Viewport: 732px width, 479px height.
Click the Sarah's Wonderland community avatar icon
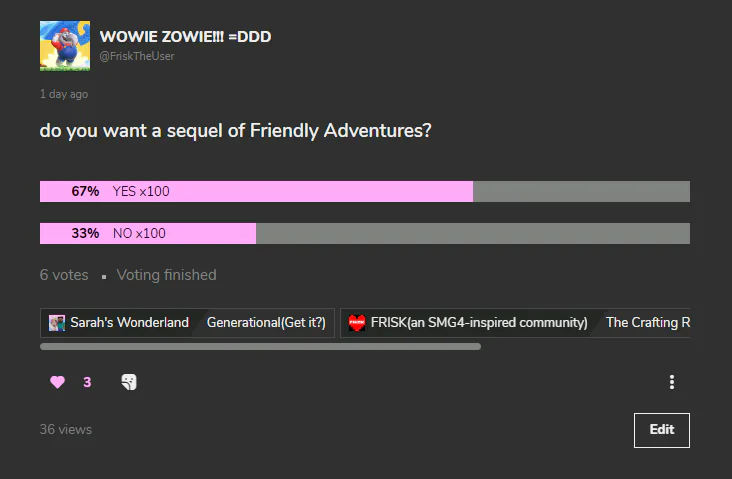point(57,323)
